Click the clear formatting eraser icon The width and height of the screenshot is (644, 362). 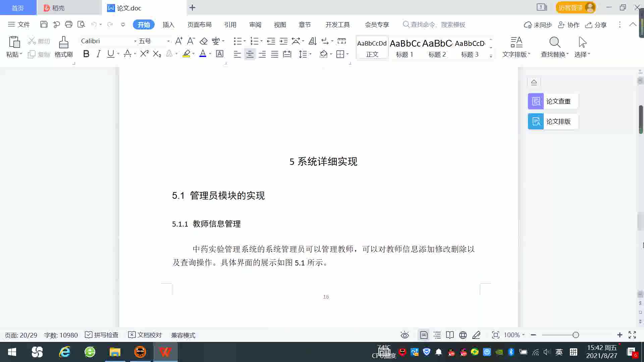[x=204, y=41]
